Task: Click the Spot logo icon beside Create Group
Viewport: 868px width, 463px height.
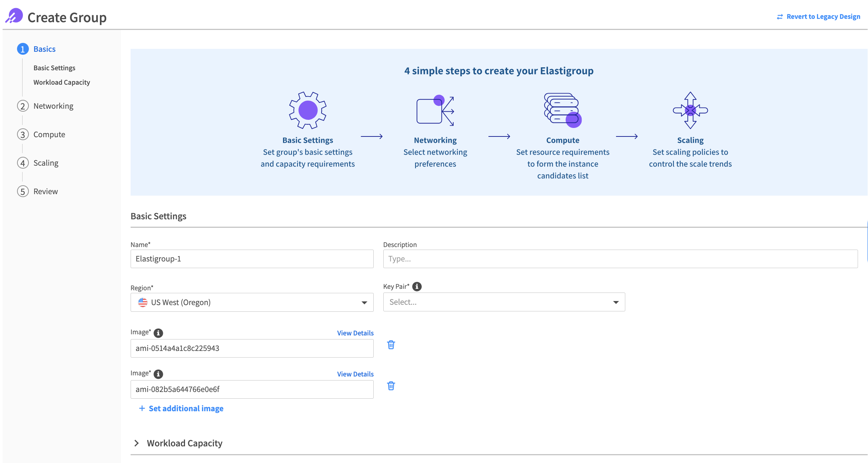Action: [x=14, y=16]
